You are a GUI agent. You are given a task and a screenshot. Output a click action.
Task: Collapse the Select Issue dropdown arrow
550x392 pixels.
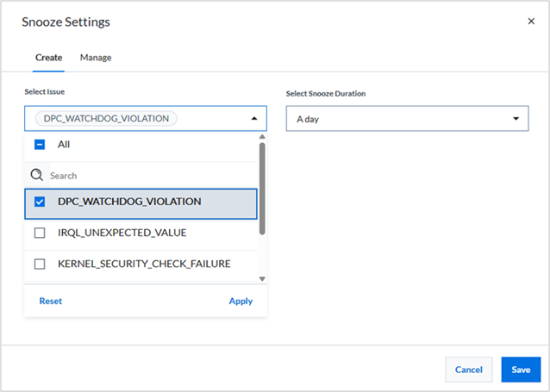click(x=254, y=119)
